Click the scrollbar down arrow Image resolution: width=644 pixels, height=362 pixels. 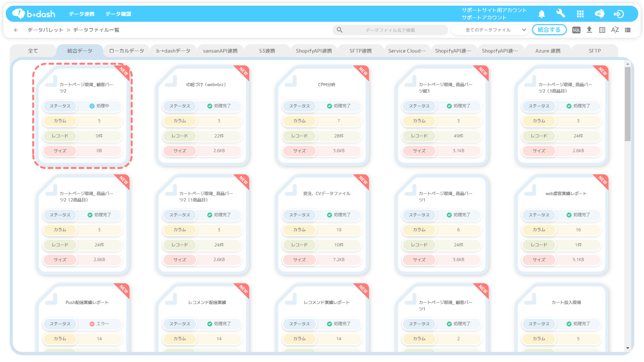pos(628,348)
